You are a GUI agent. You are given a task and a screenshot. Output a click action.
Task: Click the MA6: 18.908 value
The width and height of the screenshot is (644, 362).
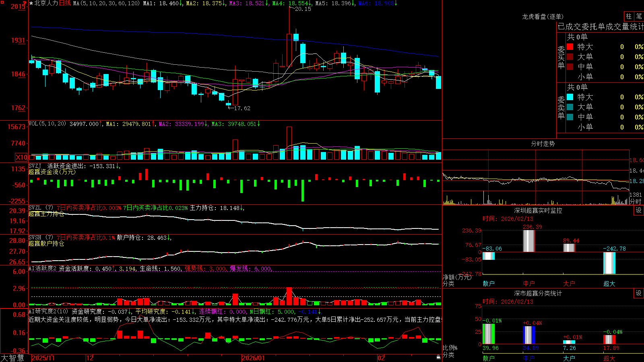point(376,3)
